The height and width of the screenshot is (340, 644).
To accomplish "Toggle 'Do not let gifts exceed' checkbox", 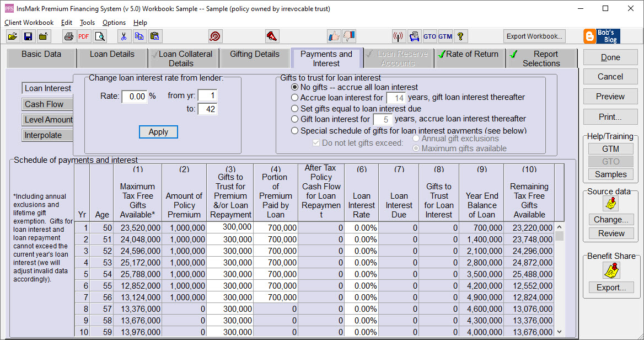I will pos(316,142).
